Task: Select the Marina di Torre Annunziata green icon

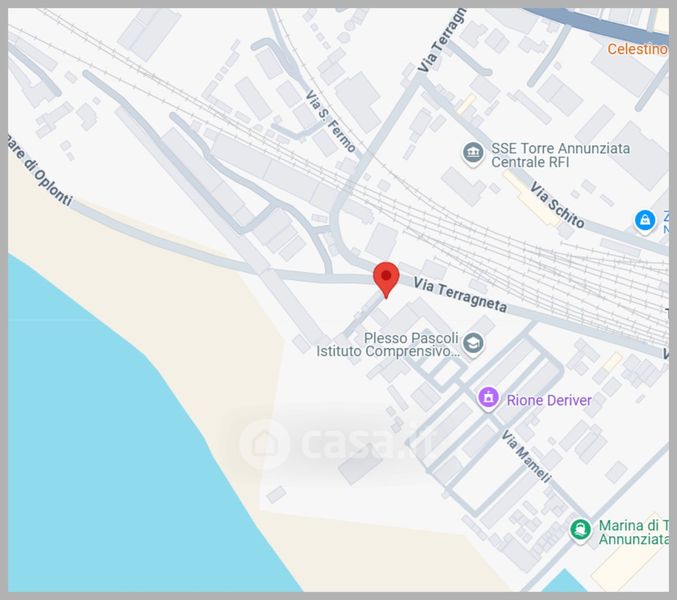Action: [580, 530]
